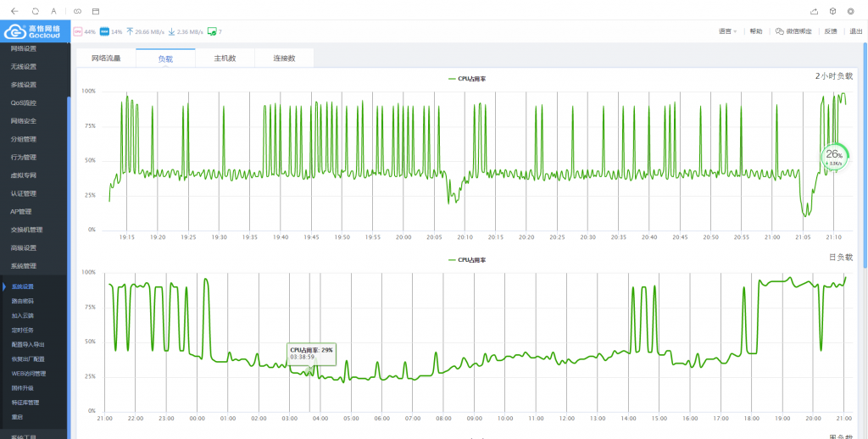Click the 'CPU占用率: 29%' tooltip in the daily chart
This screenshot has width=868, height=439.
(x=310, y=353)
